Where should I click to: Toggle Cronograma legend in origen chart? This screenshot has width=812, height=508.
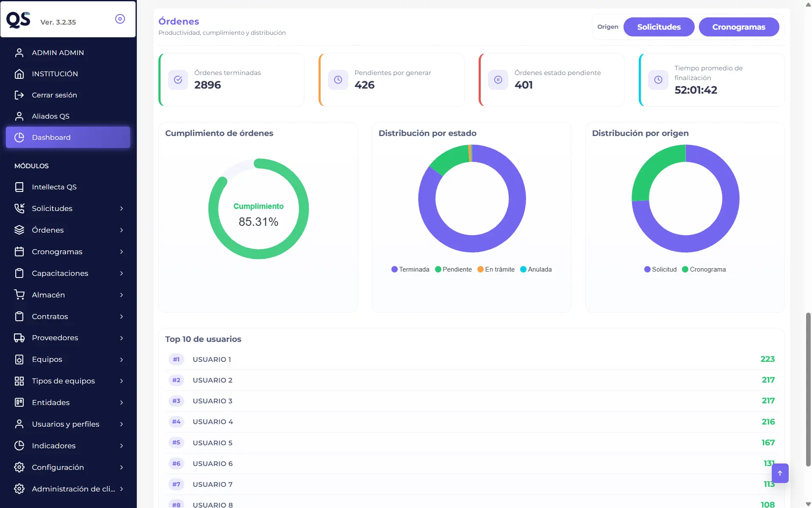(704, 269)
